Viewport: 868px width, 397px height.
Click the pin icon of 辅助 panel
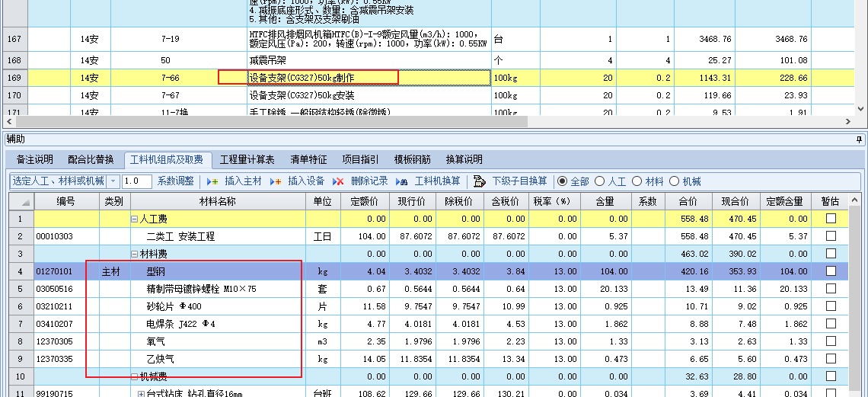859,139
